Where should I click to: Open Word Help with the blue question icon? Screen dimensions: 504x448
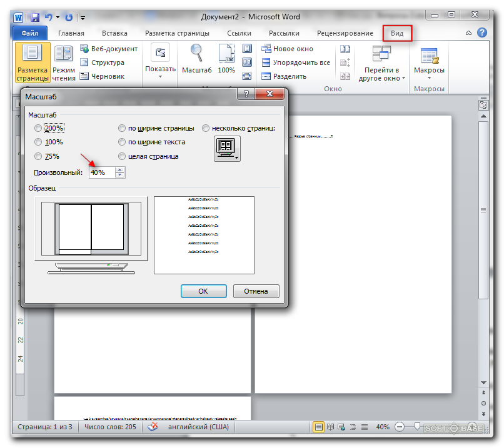point(482,32)
